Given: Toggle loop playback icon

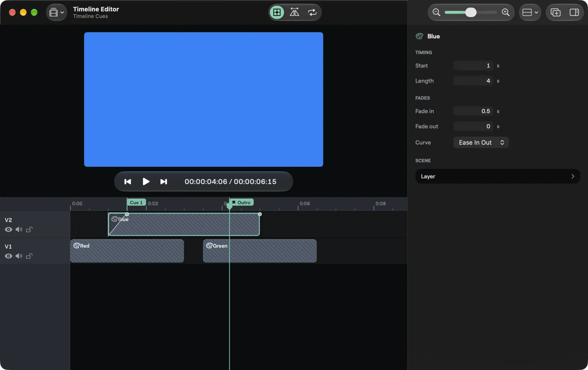Looking at the screenshot, I should [312, 12].
